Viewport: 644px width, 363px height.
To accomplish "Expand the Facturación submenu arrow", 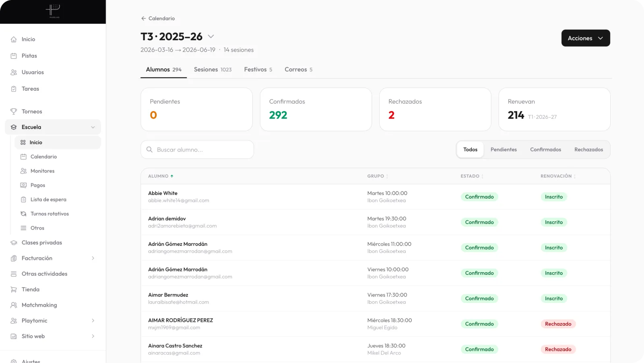I will tap(93, 258).
